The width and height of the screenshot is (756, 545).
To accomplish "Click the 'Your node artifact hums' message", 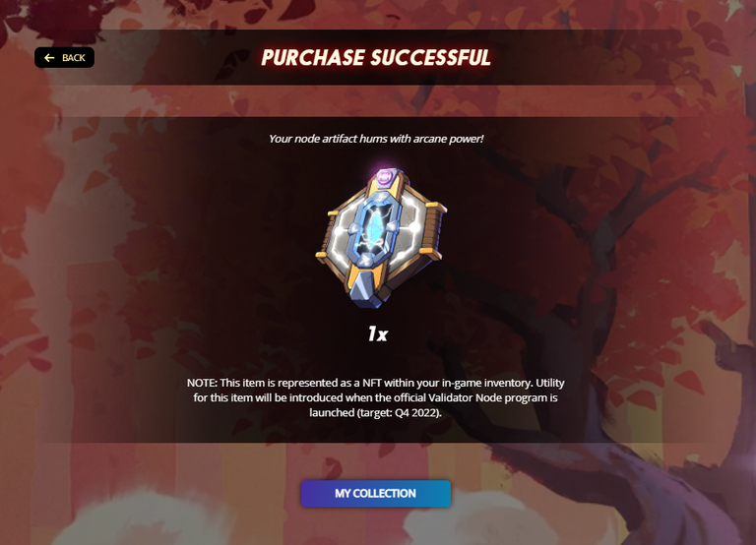I will click(376, 139).
